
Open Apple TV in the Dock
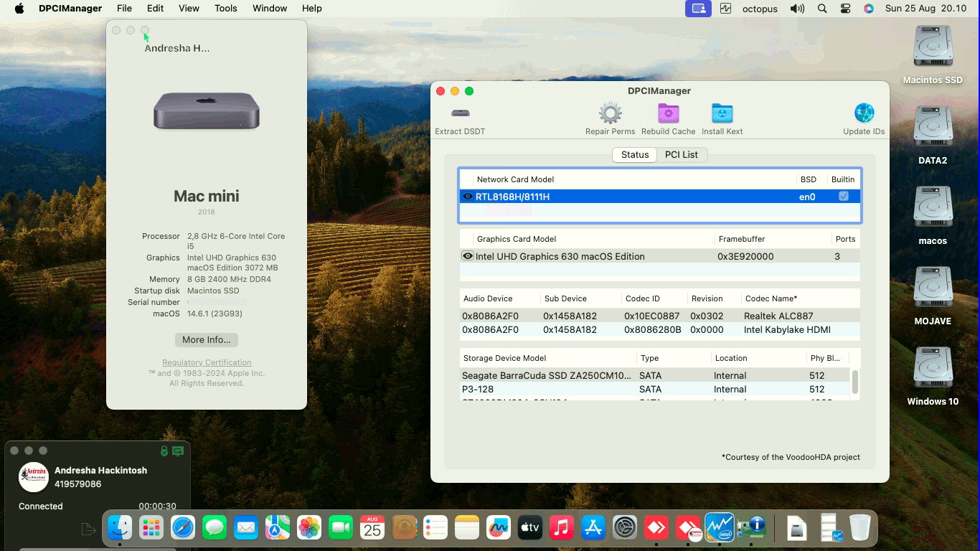click(x=530, y=528)
